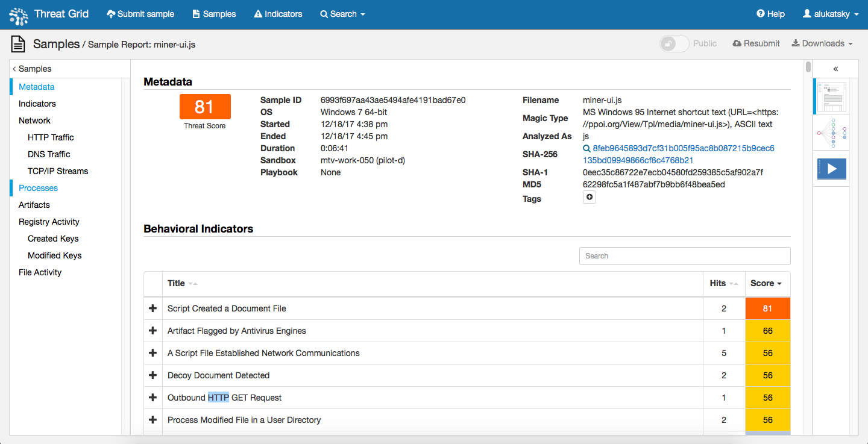This screenshot has width=868, height=444.
Task: Open the Search dropdown in the navbar
Action: [342, 13]
